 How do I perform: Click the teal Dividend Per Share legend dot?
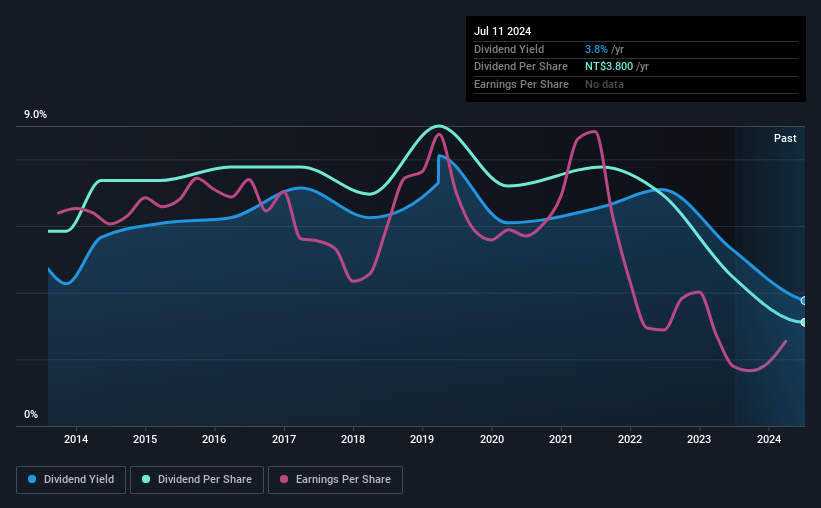[x=146, y=479]
